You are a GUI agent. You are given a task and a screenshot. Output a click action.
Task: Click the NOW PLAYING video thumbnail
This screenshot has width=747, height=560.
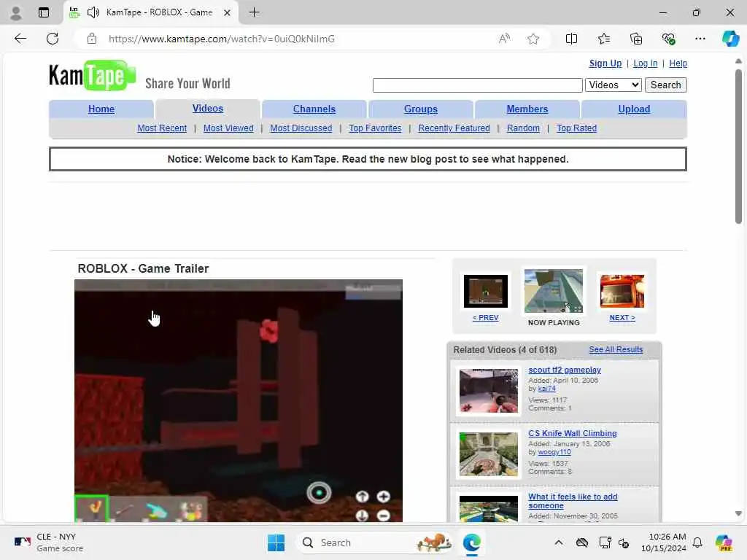pyautogui.click(x=553, y=290)
